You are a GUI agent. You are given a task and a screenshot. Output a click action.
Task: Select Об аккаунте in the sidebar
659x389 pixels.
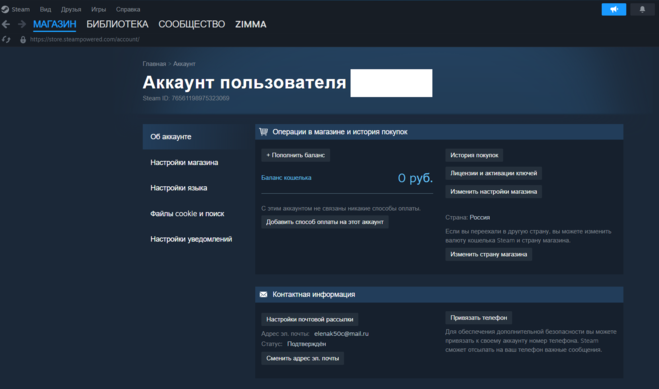198,137
